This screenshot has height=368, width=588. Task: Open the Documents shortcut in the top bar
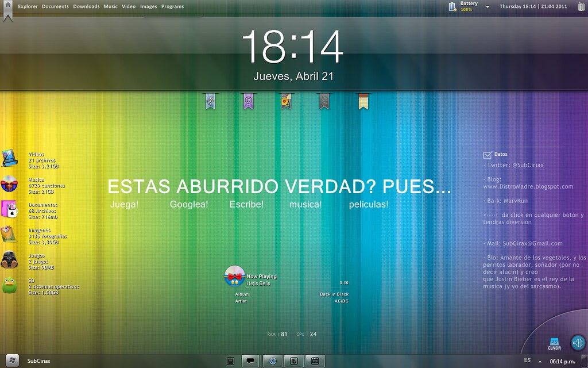click(x=55, y=6)
